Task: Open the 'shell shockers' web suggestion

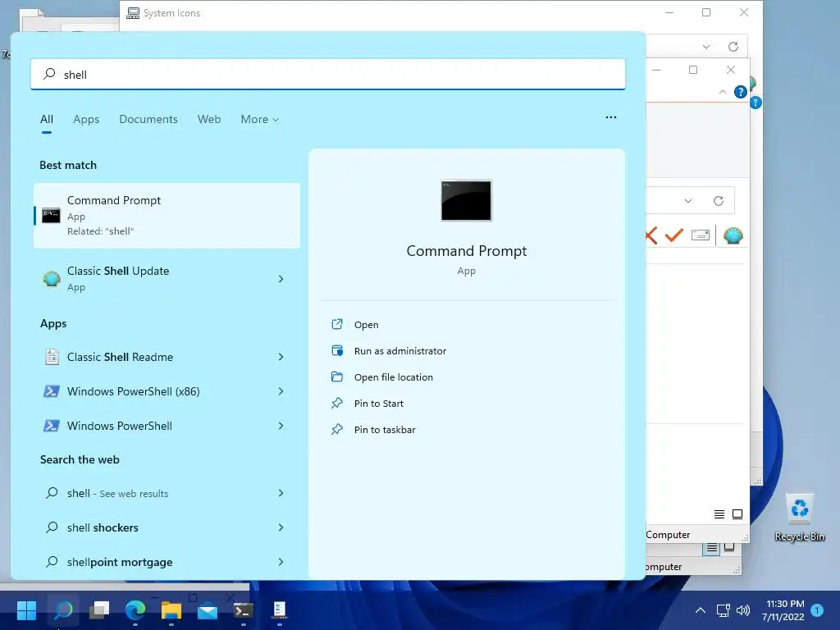Action: (x=167, y=527)
